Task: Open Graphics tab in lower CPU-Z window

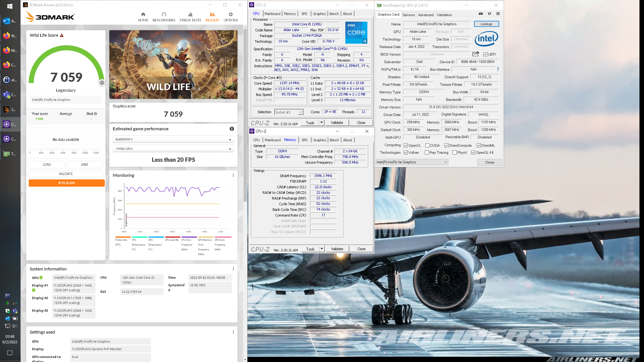Action: coord(320,140)
